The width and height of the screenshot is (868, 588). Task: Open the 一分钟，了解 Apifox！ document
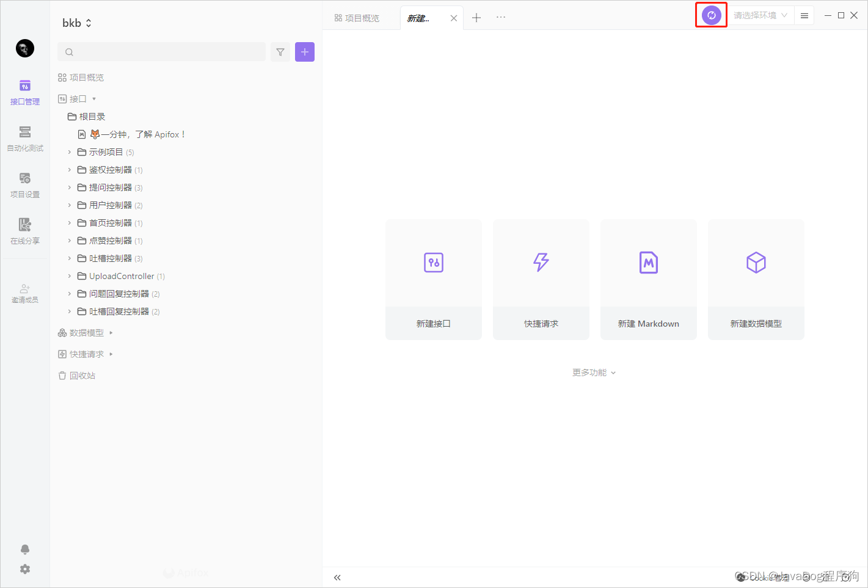[x=132, y=134]
